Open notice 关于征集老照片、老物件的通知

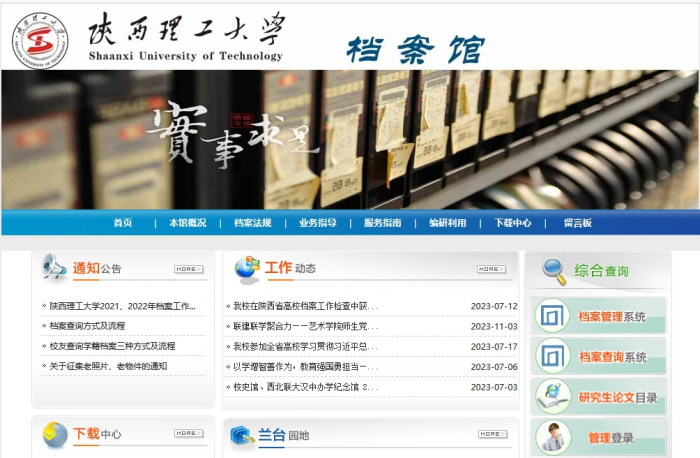(x=108, y=366)
